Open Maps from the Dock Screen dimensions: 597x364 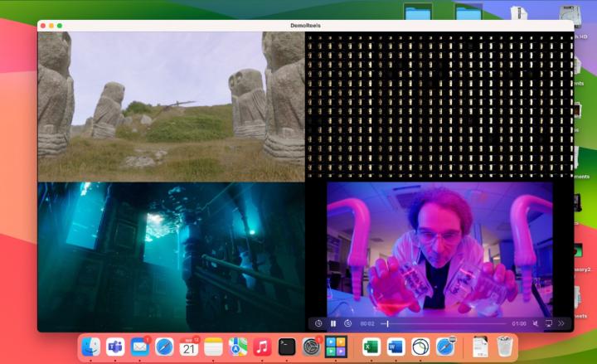coord(238,347)
